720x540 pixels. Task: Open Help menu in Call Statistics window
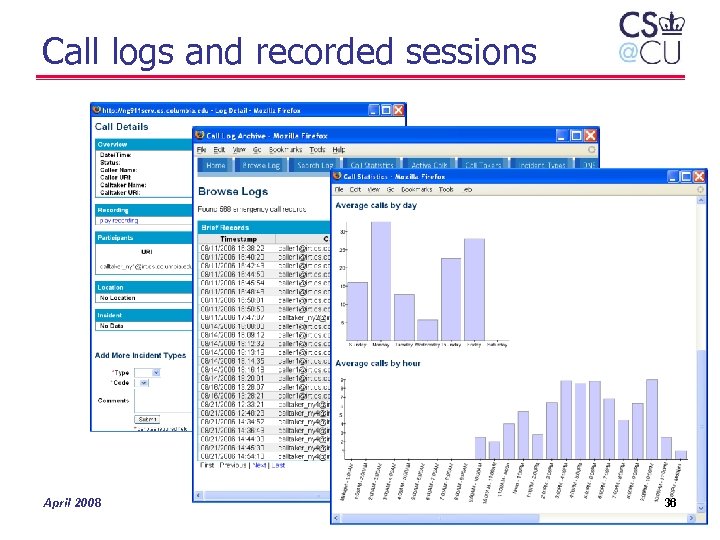tap(467, 189)
